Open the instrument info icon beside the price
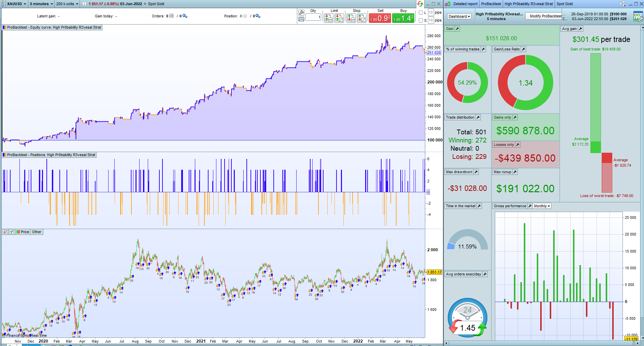 click(84, 4)
